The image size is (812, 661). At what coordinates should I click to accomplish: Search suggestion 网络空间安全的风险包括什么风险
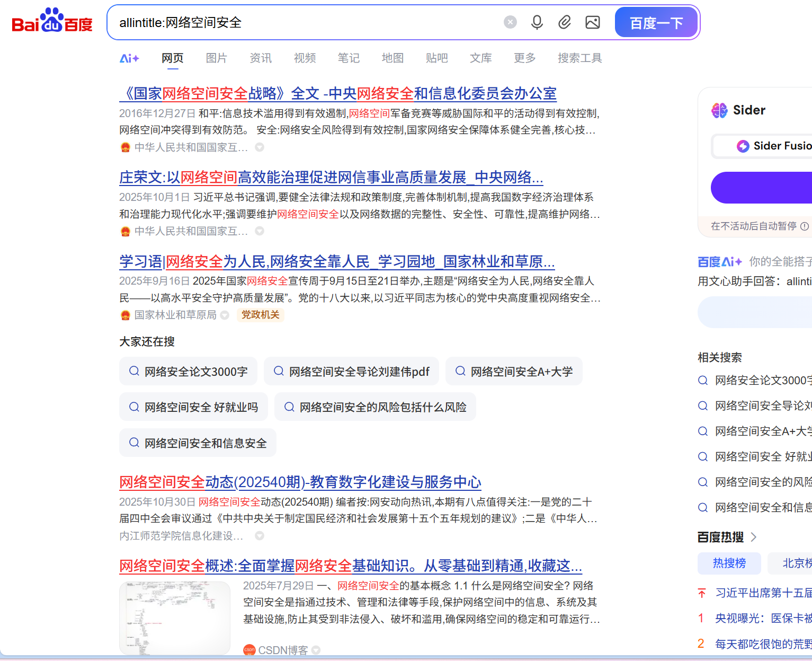click(x=375, y=407)
